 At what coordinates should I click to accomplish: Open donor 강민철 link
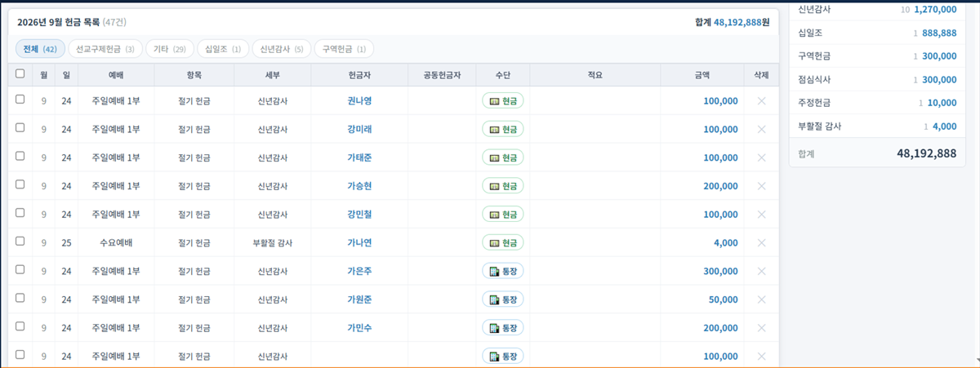click(x=359, y=215)
